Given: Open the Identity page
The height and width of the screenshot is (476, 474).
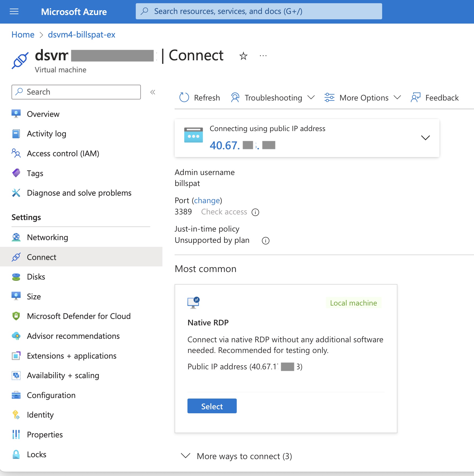Looking at the screenshot, I should click(40, 415).
